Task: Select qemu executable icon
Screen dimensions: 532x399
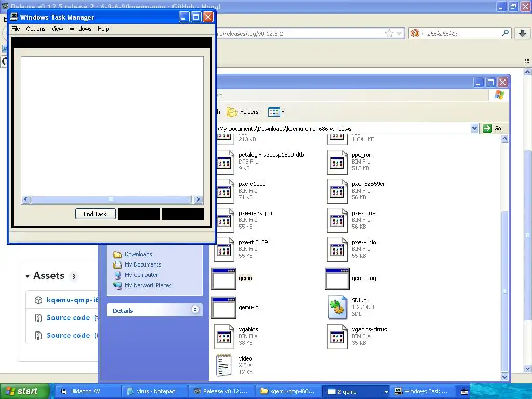Action: (x=224, y=278)
